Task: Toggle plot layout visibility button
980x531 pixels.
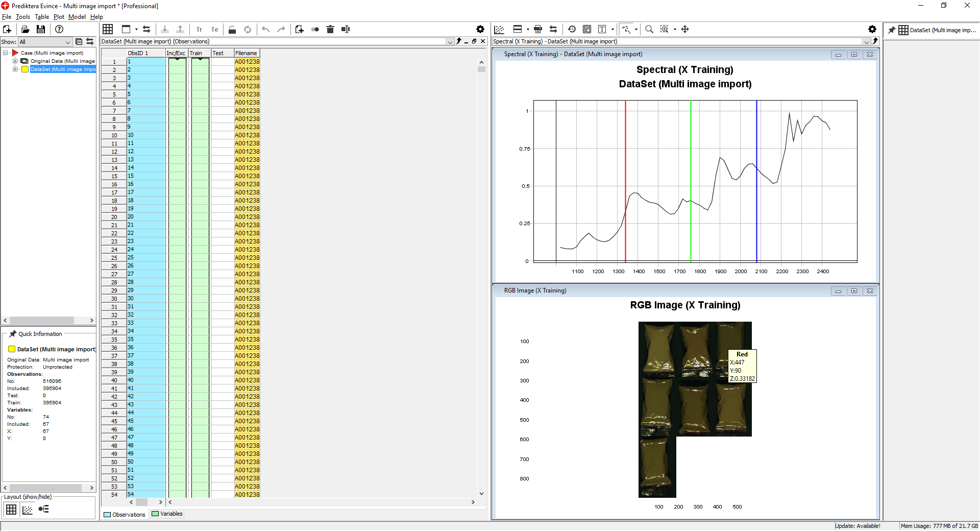Action: click(28, 509)
